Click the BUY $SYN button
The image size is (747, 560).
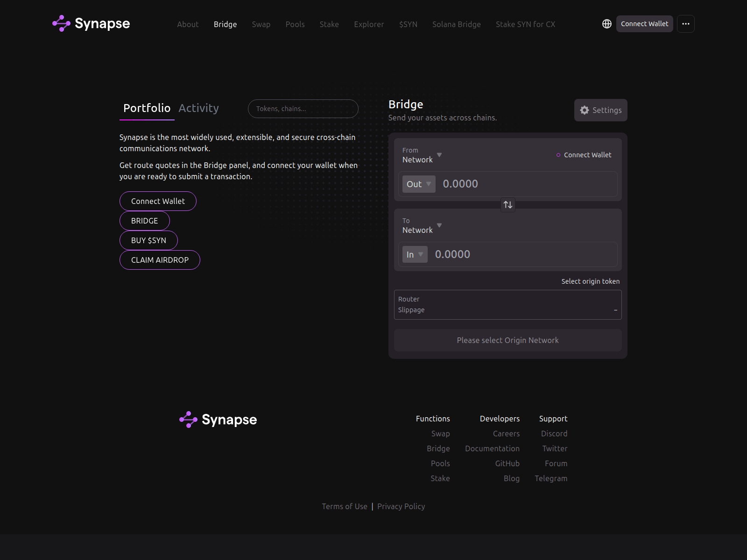click(148, 240)
